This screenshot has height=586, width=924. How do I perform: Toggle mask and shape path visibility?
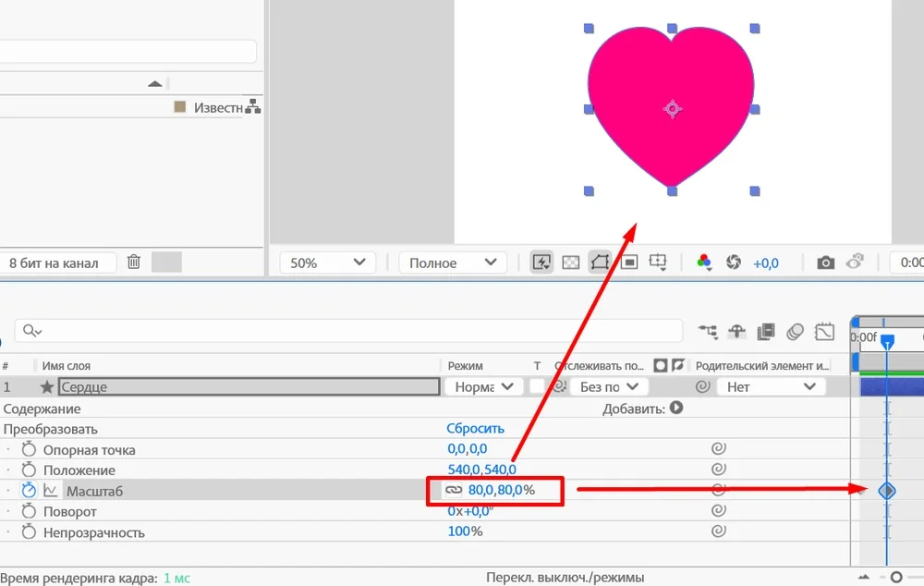click(x=600, y=262)
